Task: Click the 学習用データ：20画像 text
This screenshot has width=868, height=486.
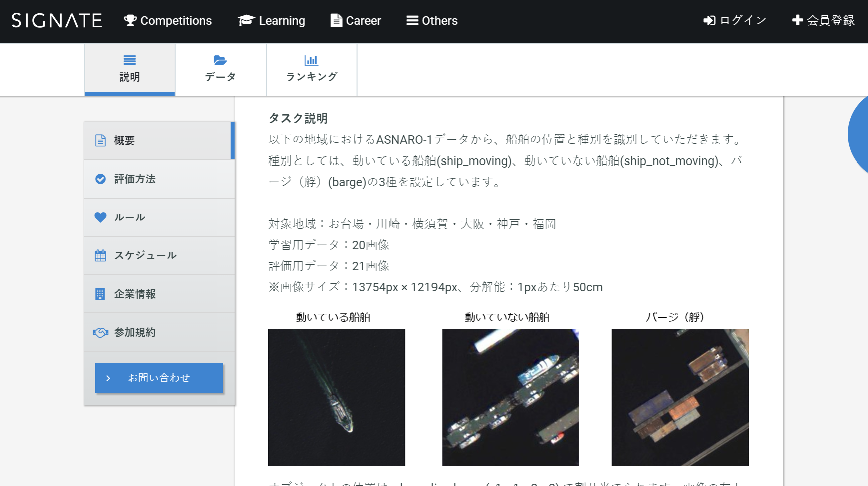Action: [x=329, y=245]
